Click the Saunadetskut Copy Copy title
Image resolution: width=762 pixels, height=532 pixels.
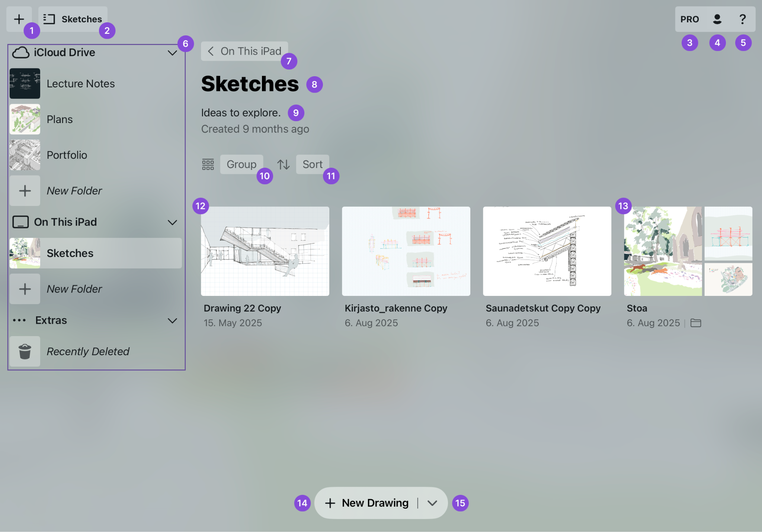pyautogui.click(x=543, y=308)
